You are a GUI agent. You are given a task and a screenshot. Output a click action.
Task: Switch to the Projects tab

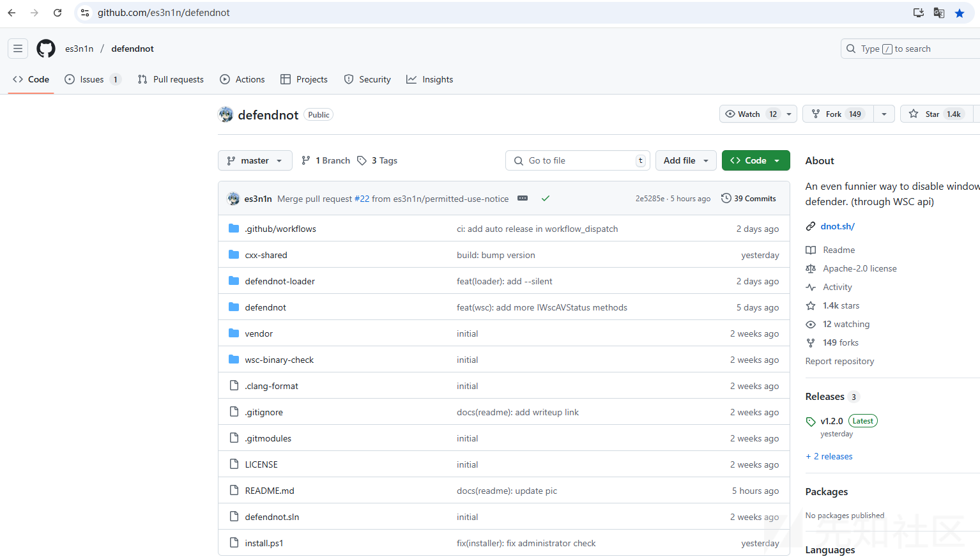[304, 79]
